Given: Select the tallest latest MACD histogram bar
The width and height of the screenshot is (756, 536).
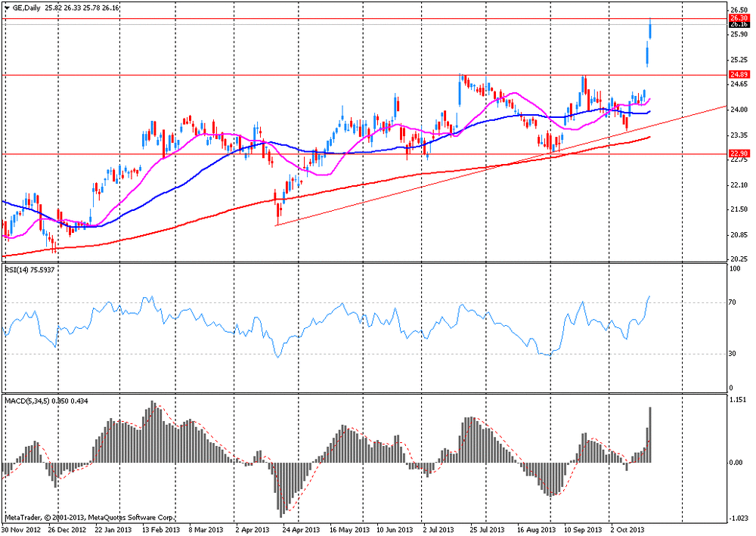Looking at the screenshot, I should click(650, 435).
